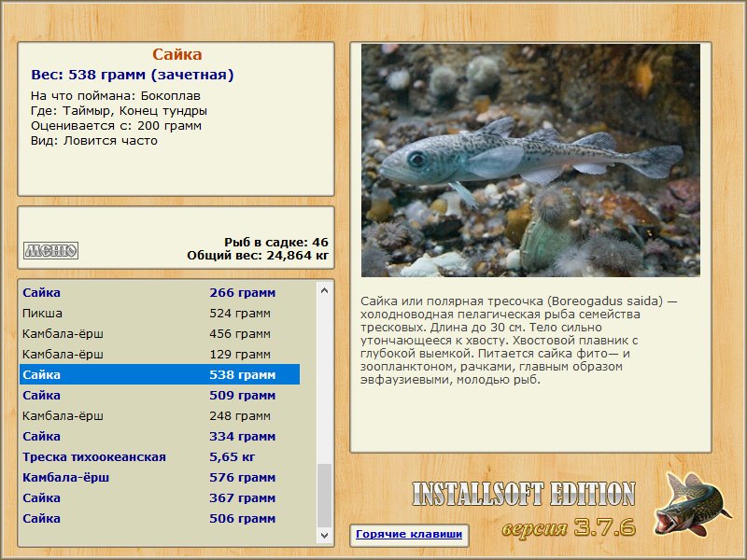Click the Сайка description paragraph
Screen dimensions: 747x560
tap(518, 340)
